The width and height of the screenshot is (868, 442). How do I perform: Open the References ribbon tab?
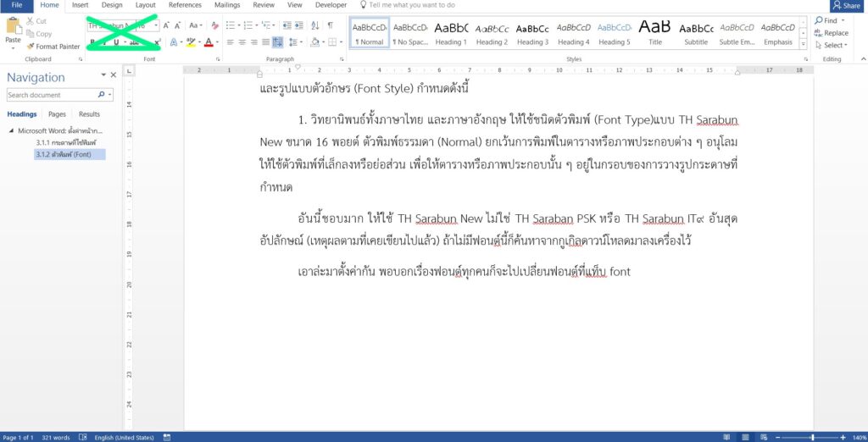pos(185,5)
